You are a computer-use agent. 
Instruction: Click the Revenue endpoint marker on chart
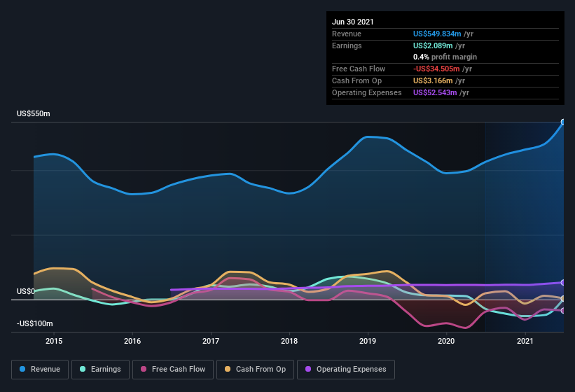click(563, 122)
